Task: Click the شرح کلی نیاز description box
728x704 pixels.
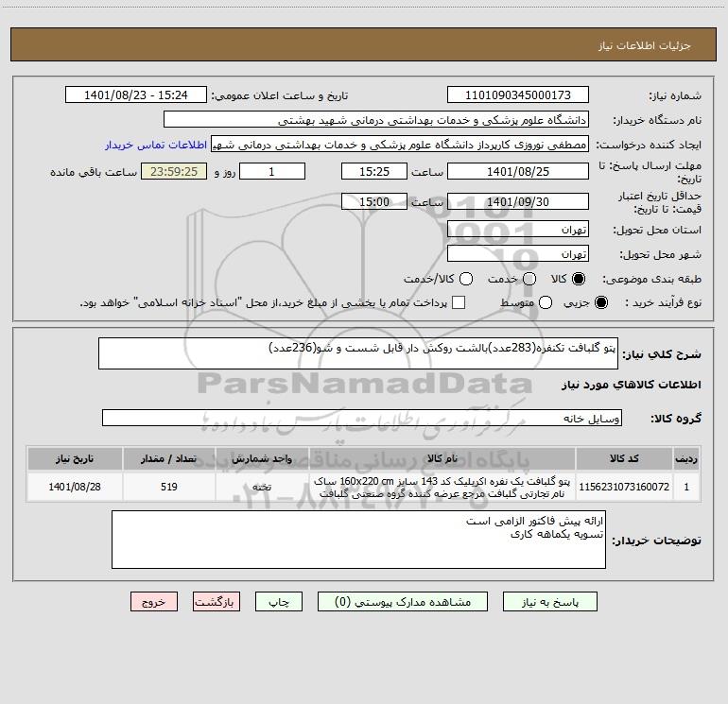Action: (358, 353)
